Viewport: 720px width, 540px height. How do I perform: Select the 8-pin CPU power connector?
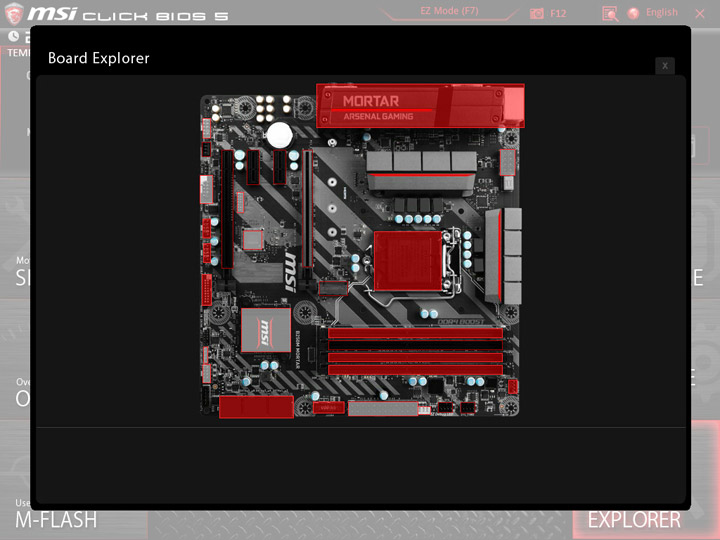(507, 162)
